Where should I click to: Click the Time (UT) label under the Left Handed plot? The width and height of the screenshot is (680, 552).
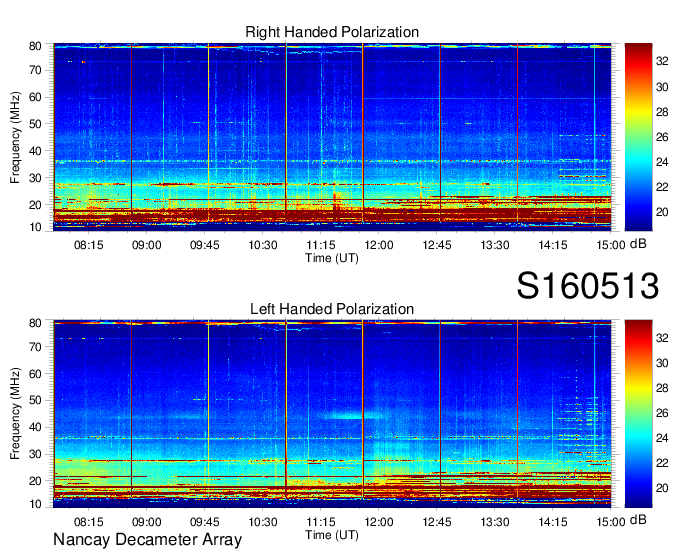coord(332,535)
